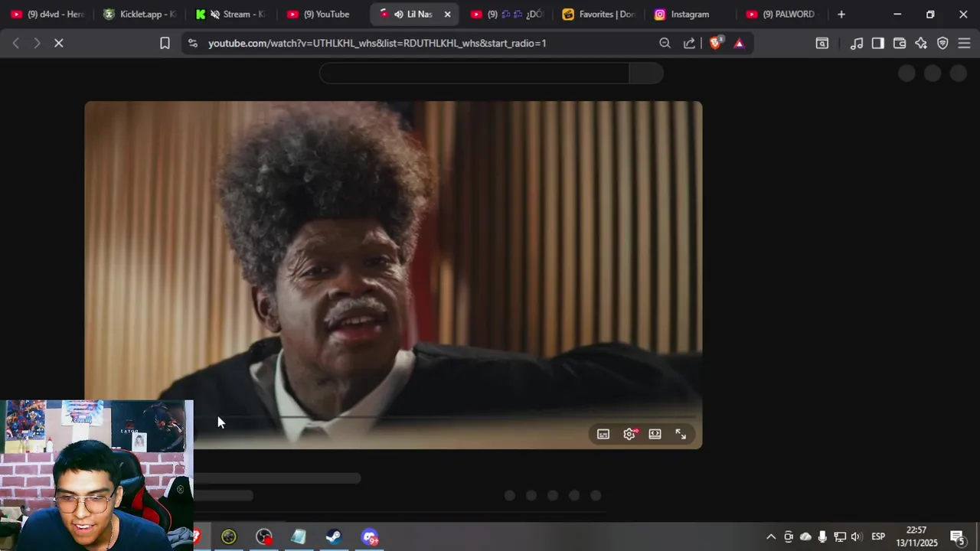Image resolution: width=980 pixels, height=551 pixels.
Task: Switch to the ¿DÓ YouTube tab
Action: tap(508, 14)
